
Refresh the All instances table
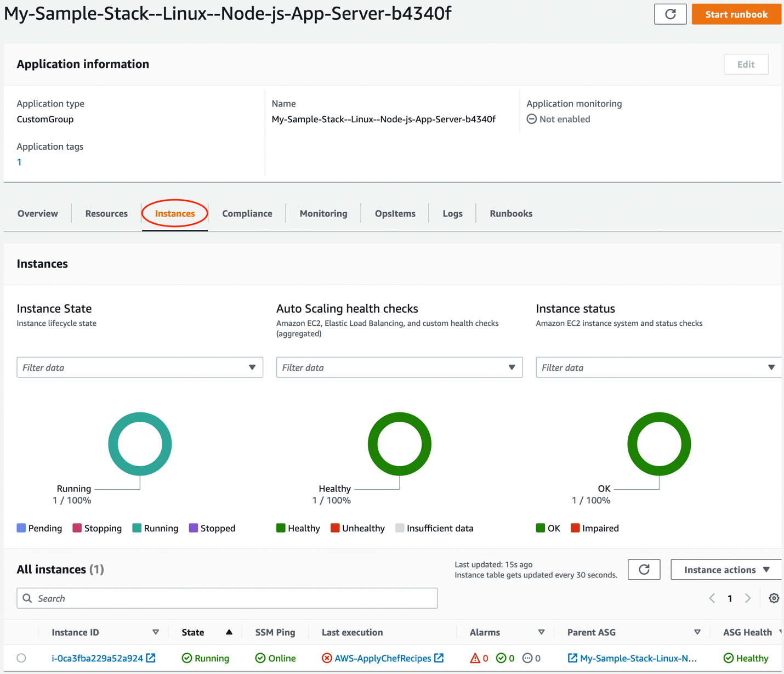[644, 569]
